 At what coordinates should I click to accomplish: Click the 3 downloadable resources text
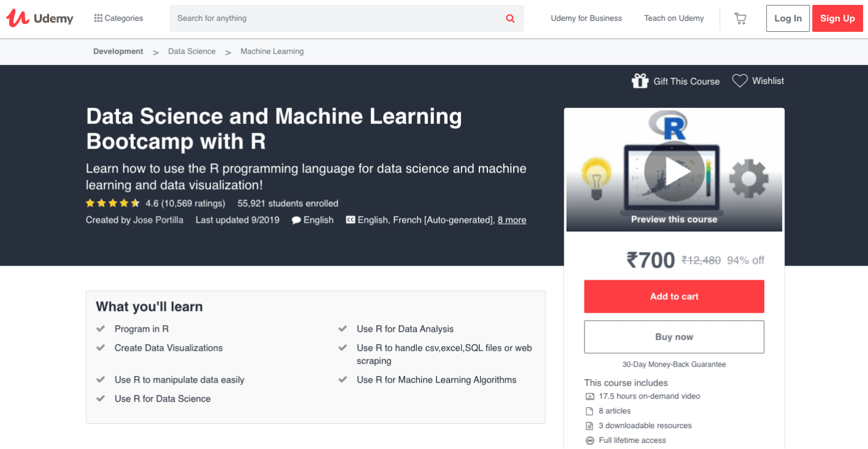tap(645, 426)
